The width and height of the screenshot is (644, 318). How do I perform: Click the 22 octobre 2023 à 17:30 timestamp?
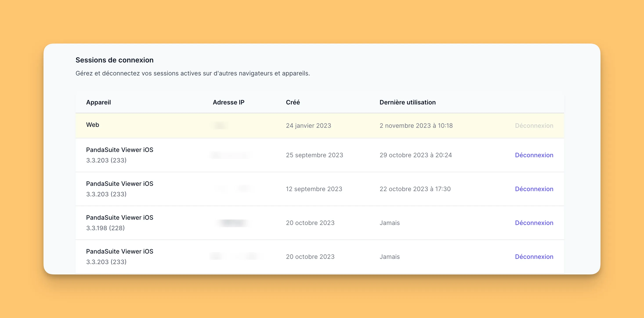pyautogui.click(x=415, y=189)
